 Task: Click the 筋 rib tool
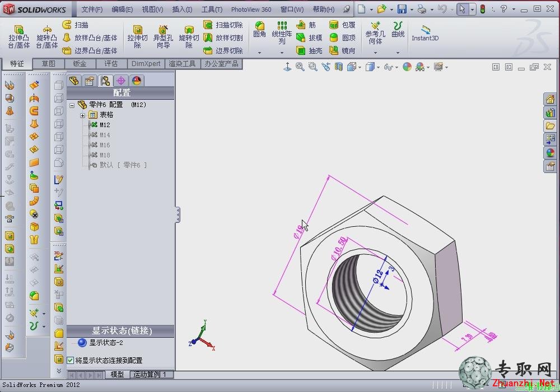pos(306,25)
